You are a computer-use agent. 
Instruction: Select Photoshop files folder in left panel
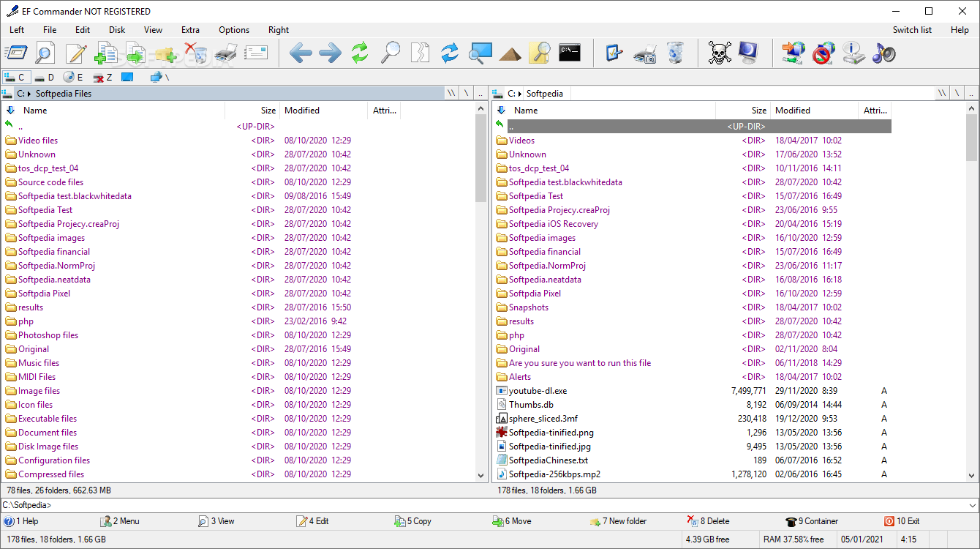(x=48, y=335)
